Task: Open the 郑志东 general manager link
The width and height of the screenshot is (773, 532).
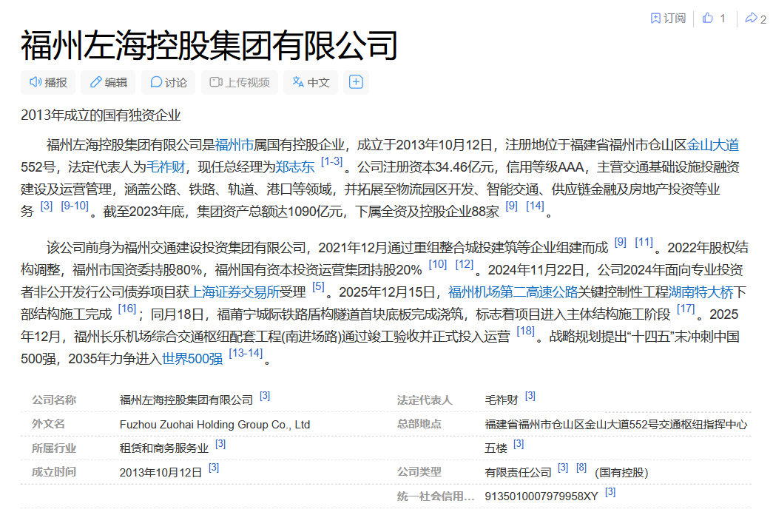Action: click(x=295, y=166)
